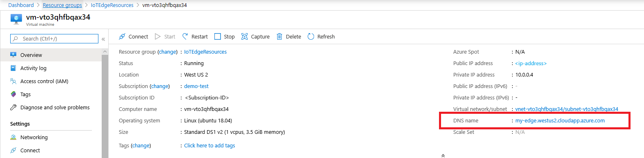The height and width of the screenshot is (158, 644).
Task: Click the Capture icon in the toolbar
Action: (245, 36)
